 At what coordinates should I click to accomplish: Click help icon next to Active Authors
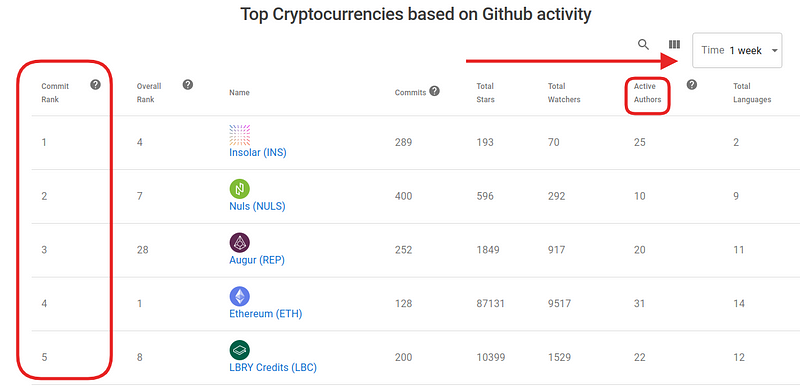(691, 85)
